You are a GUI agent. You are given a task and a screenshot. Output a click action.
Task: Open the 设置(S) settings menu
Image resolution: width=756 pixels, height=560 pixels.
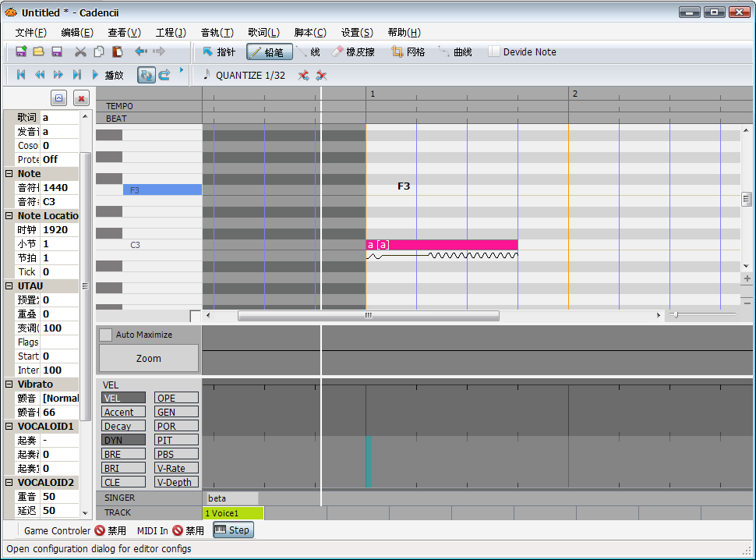357,32
